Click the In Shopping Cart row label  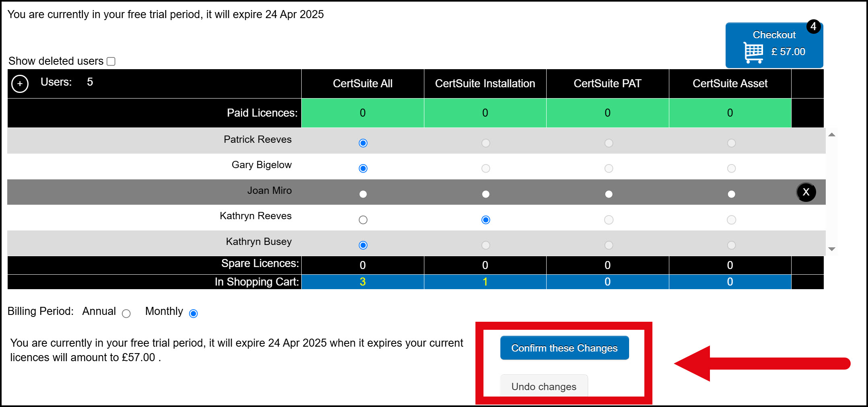coord(257,282)
